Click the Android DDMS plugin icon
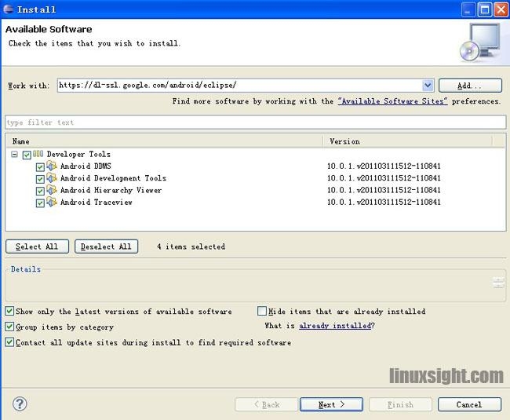510x420 pixels. pyautogui.click(x=52, y=166)
